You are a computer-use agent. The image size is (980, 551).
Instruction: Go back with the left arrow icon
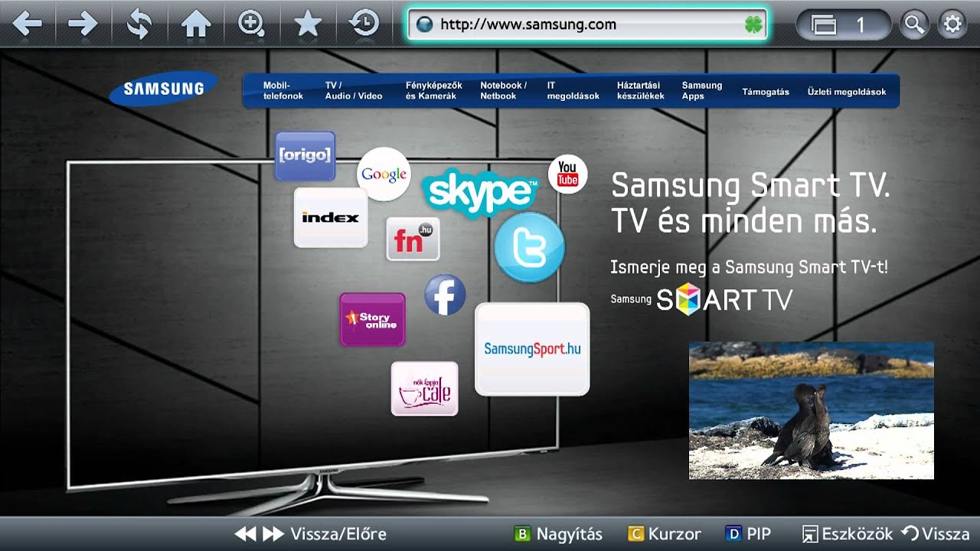pos(28,24)
